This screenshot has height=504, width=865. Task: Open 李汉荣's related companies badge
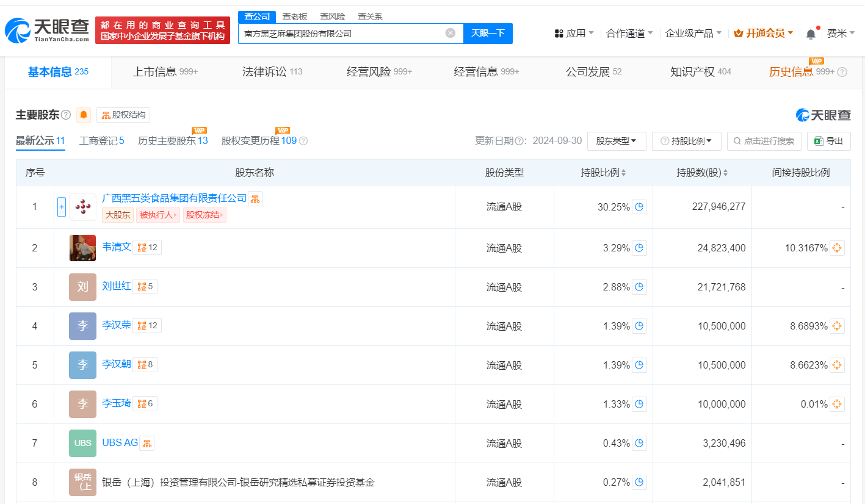pos(147,325)
